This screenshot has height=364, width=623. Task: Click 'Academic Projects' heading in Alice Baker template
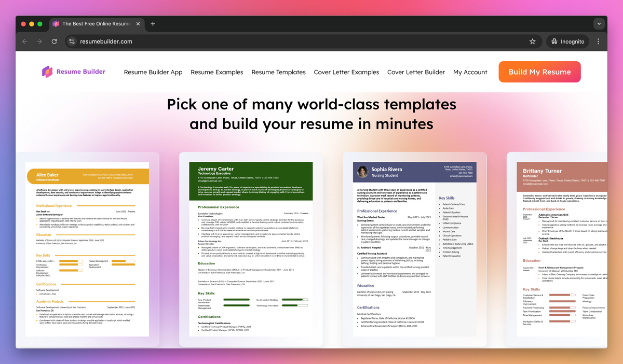tap(50, 301)
